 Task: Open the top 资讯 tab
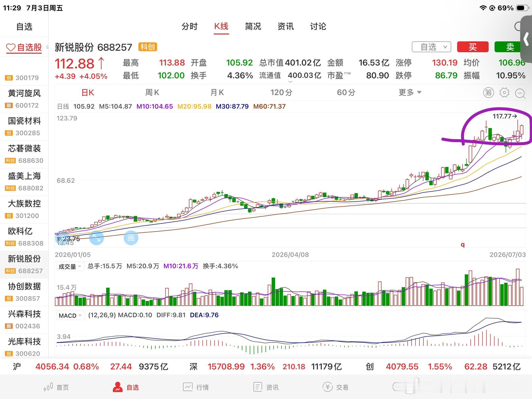(x=285, y=26)
